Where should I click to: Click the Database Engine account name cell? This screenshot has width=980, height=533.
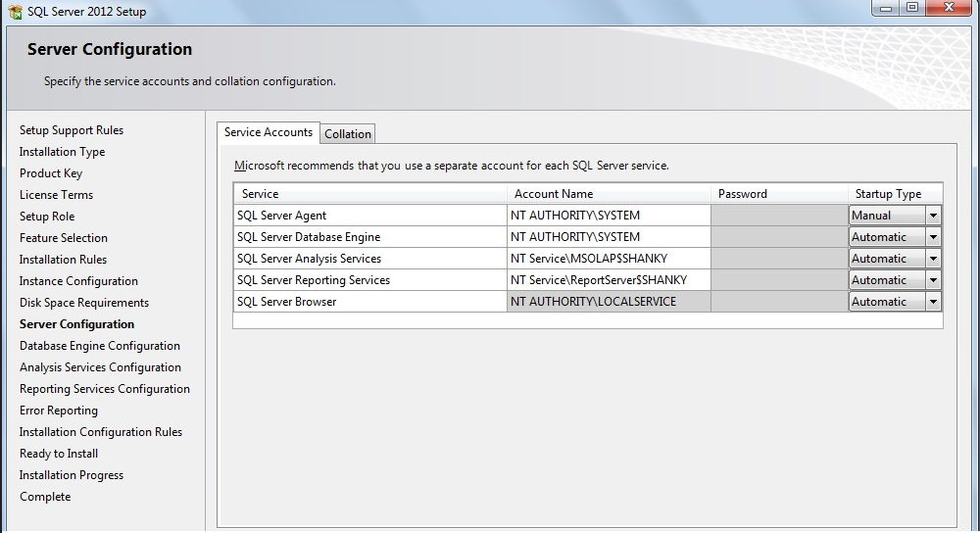click(609, 237)
